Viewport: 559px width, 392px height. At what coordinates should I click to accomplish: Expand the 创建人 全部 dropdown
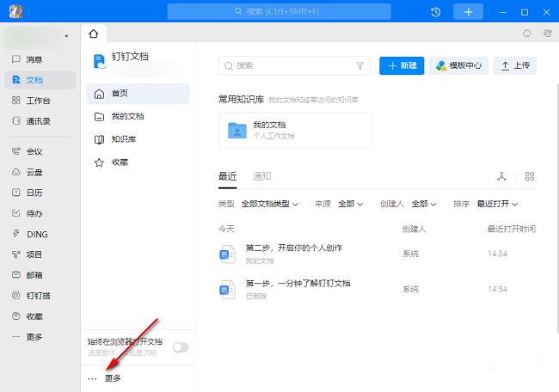click(424, 204)
